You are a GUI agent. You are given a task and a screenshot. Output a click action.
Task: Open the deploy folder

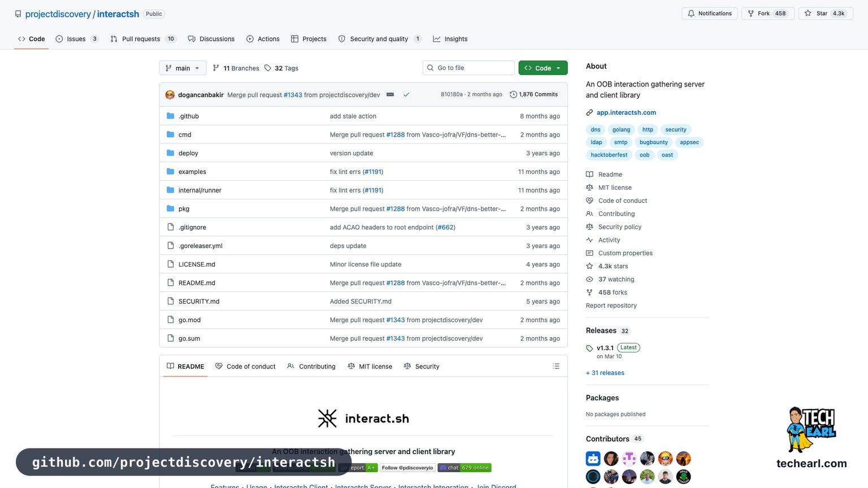coord(188,153)
